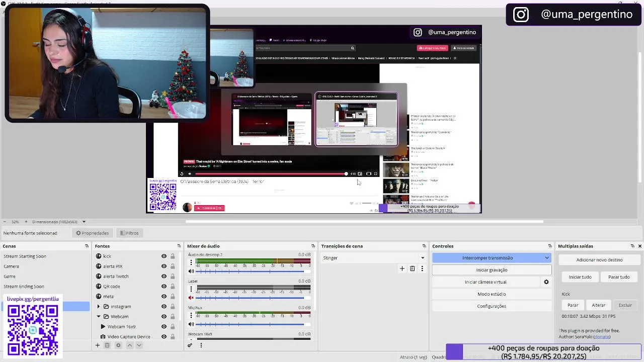Click Parar tudo in Multiplas saídas
The height and width of the screenshot is (362, 644).
619,277
